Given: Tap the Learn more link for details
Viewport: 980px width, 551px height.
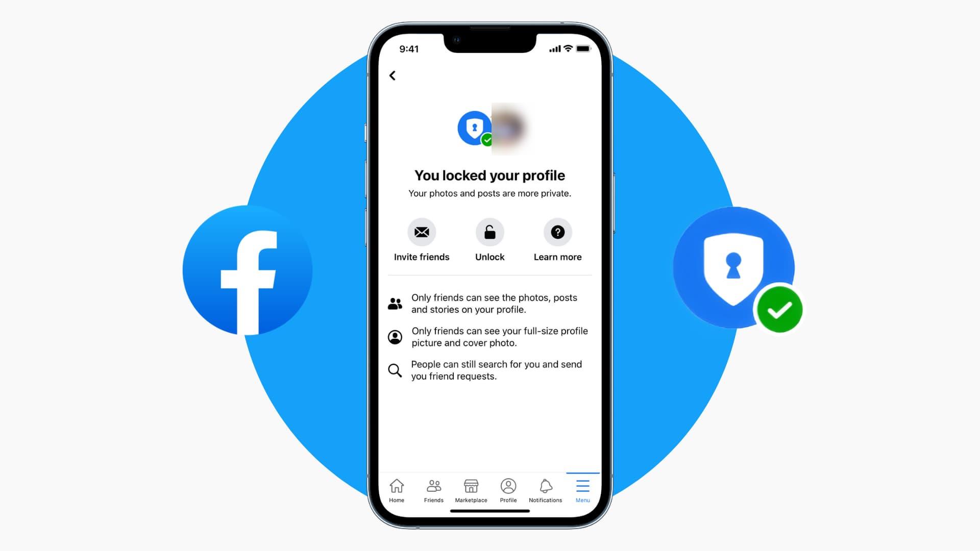Looking at the screenshot, I should pos(557,240).
